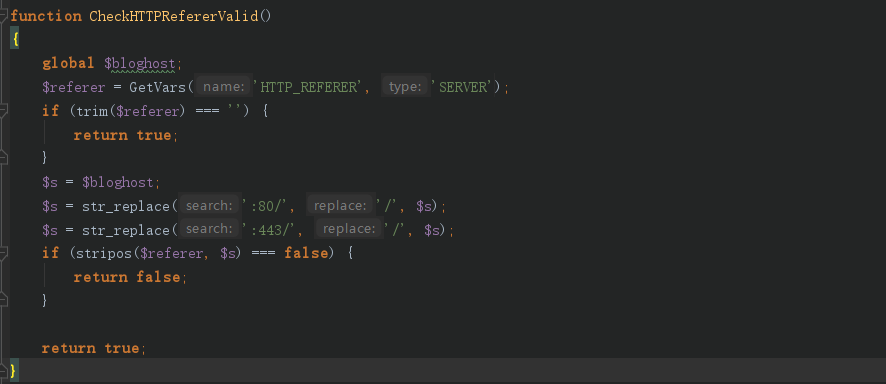
Task: Click the GetVars function call
Action: pos(158,87)
